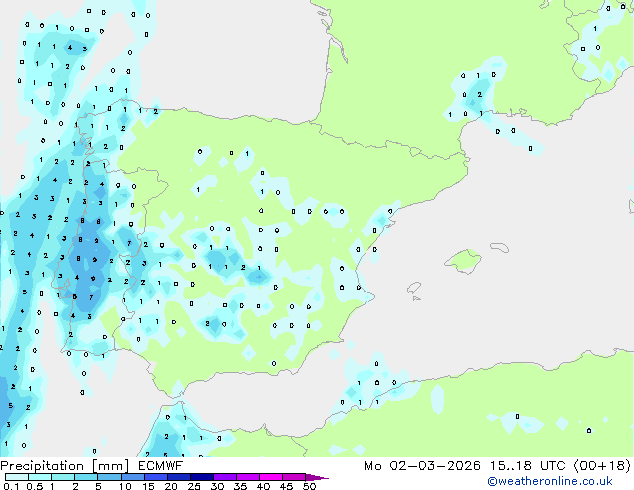Click the 0.1–0.5 mm lightest cyan legend swatch
This screenshot has width=634, height=490.
[x=17, y=477]
